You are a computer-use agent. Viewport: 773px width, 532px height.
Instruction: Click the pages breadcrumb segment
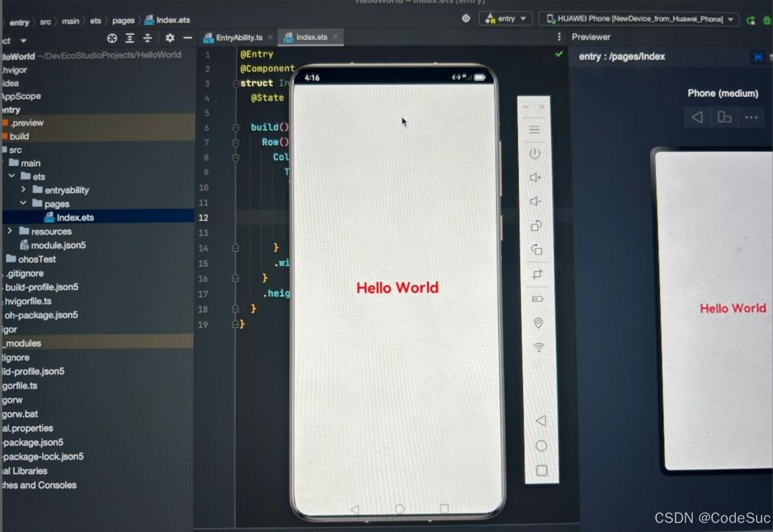click(x=123, y=21)
